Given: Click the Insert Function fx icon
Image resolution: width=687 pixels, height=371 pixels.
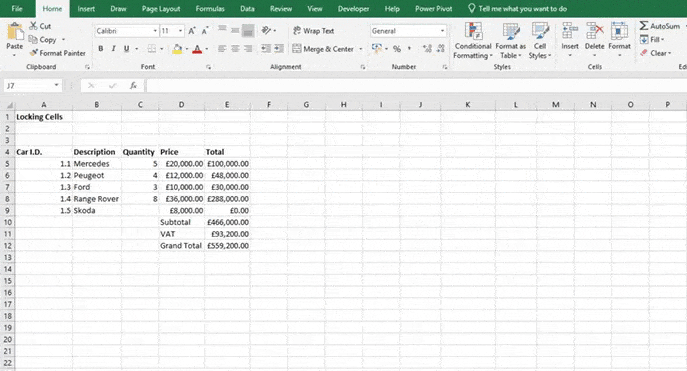Looking at the screenshot, I should coord(133,86).
